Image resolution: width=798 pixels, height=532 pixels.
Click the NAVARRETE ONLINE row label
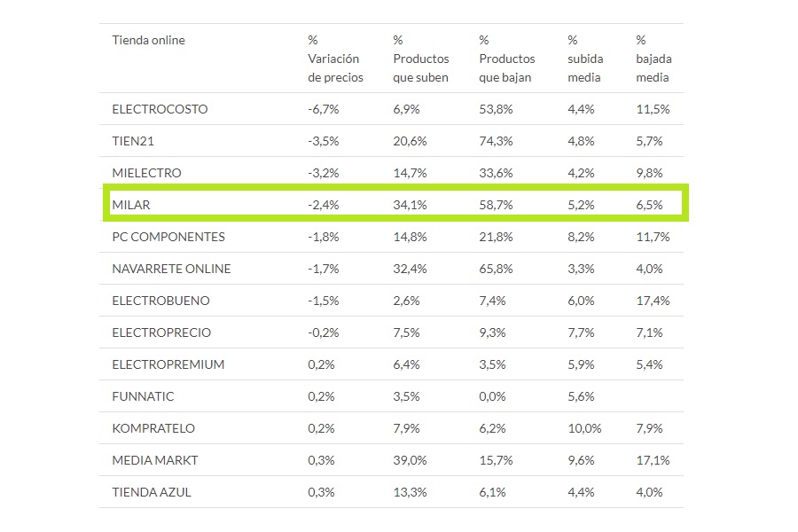171,269
